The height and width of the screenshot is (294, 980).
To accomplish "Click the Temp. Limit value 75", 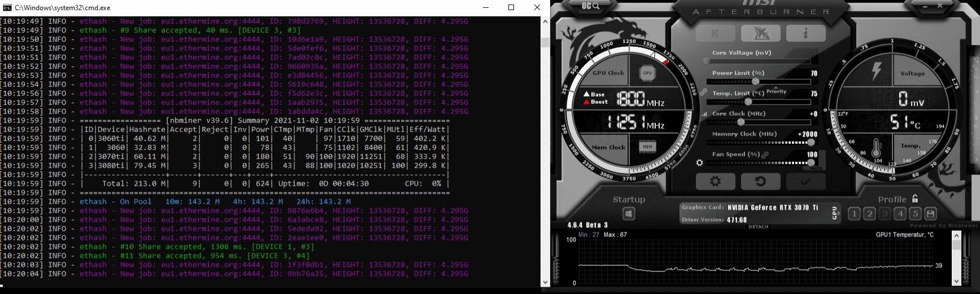I will point(814,94).
